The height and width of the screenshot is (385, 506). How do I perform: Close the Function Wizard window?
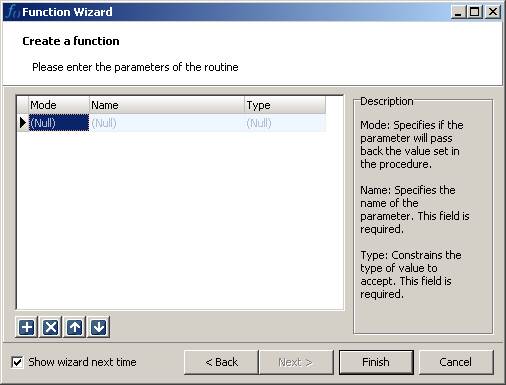click(493, 12)
